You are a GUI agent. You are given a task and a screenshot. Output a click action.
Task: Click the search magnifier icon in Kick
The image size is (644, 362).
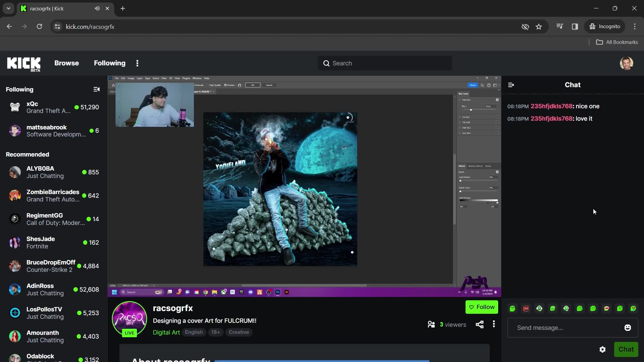pyautogui.click(x=326, y=63)
